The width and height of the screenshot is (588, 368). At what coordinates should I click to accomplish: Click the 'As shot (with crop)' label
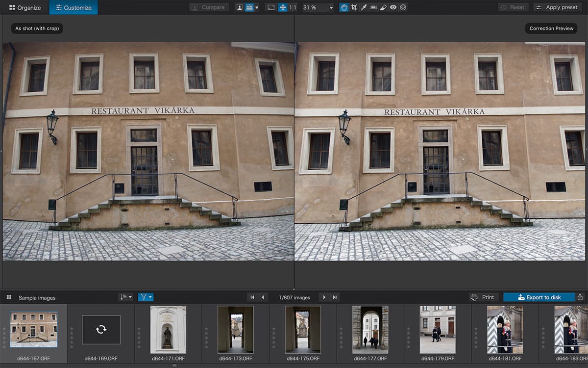37,28
